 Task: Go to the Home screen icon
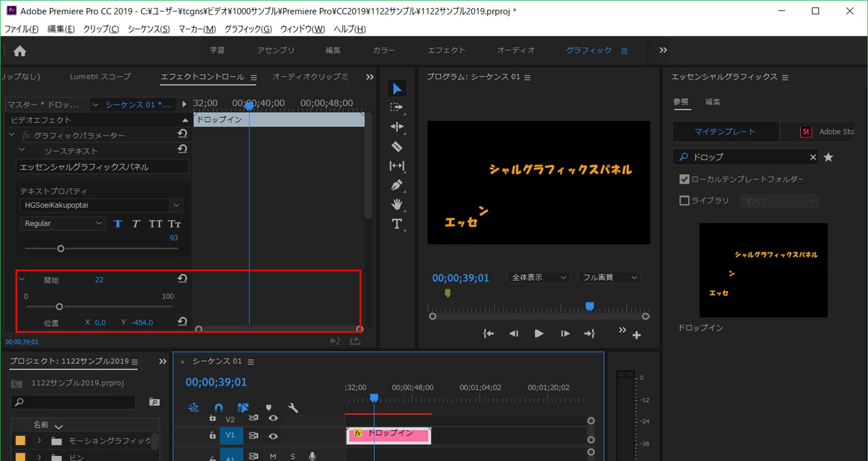[20, 51]
